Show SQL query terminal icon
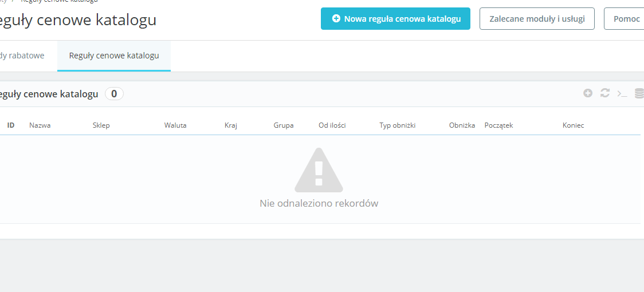The width and height of the screenshot is (644, 292). [x=622, y=94]
